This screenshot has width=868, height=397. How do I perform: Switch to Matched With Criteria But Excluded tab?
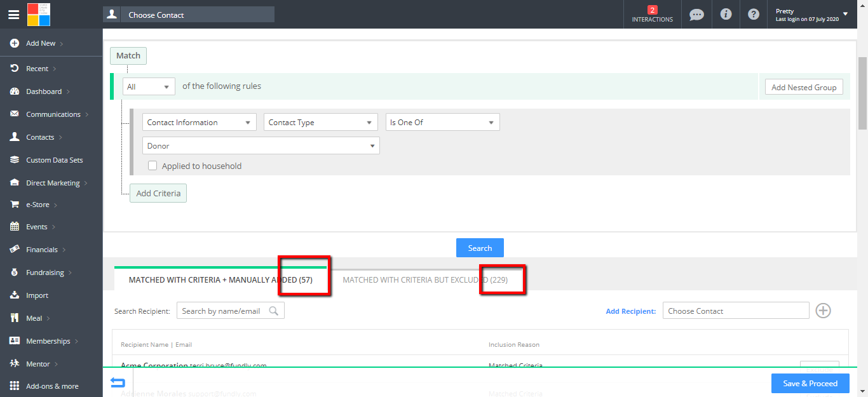pyautogui.click(x=425, y=279)
